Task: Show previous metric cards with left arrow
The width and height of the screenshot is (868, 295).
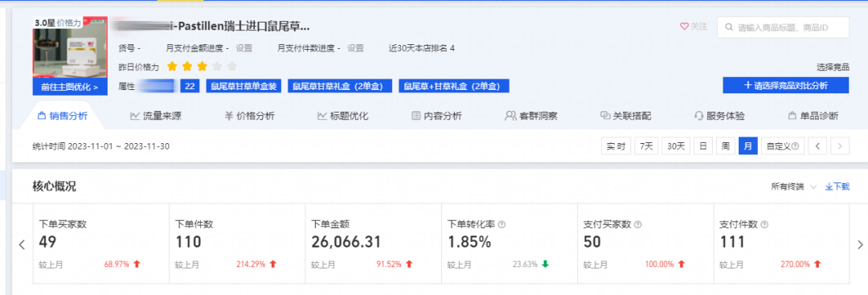Action: pos(23,244)
